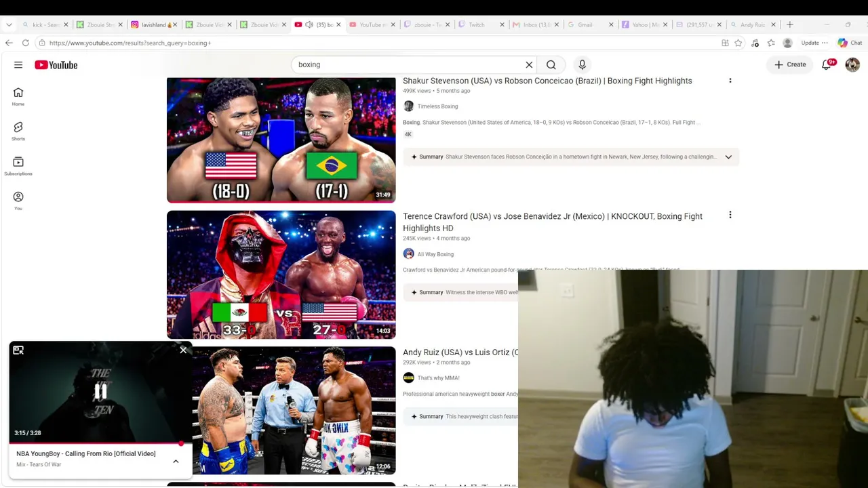Switch to the Yahoo tab
868x488 pixels.
[645, 25]
